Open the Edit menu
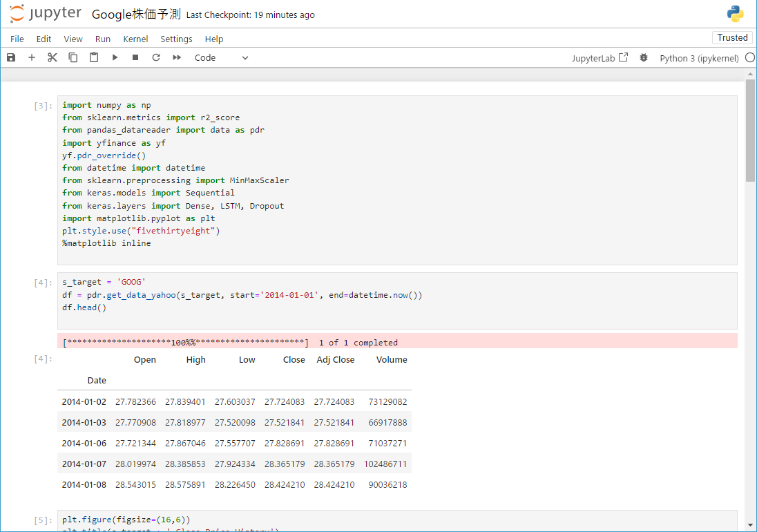The image size is (757, 532). pyautogui.click(x=44, y=39)
